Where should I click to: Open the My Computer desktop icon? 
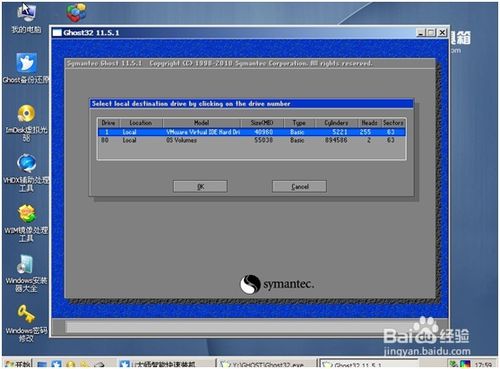[26, 18]
